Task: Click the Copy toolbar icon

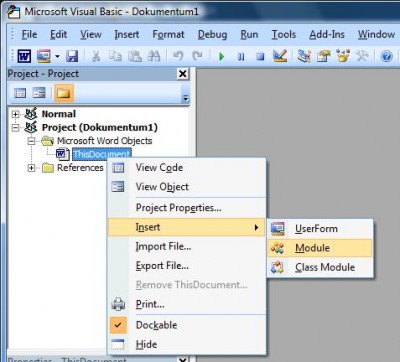Action: coord(115,56)
